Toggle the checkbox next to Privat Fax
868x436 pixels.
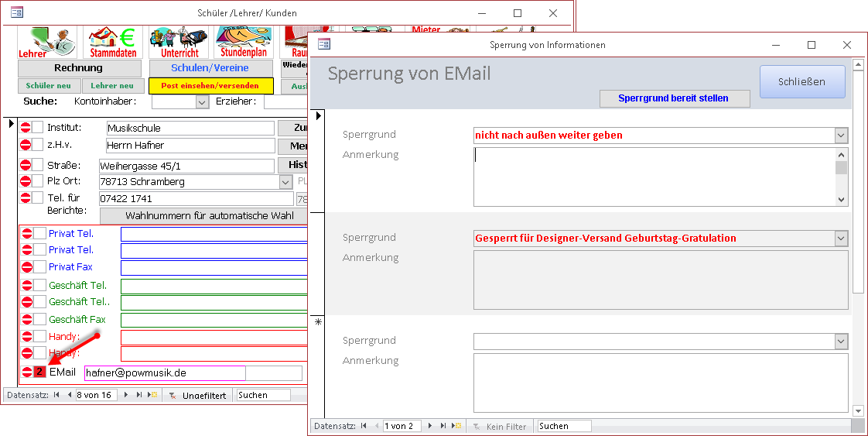[x=39, y=267]
